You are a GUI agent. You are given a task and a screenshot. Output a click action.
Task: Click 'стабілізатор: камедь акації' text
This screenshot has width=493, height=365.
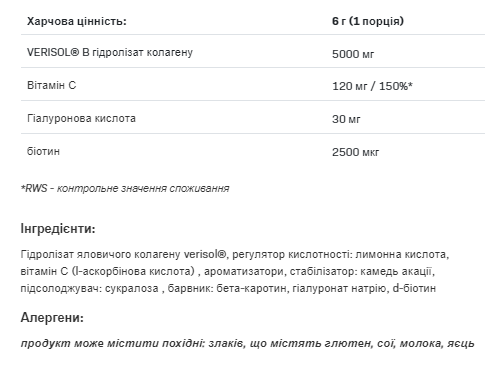[361, 271]
